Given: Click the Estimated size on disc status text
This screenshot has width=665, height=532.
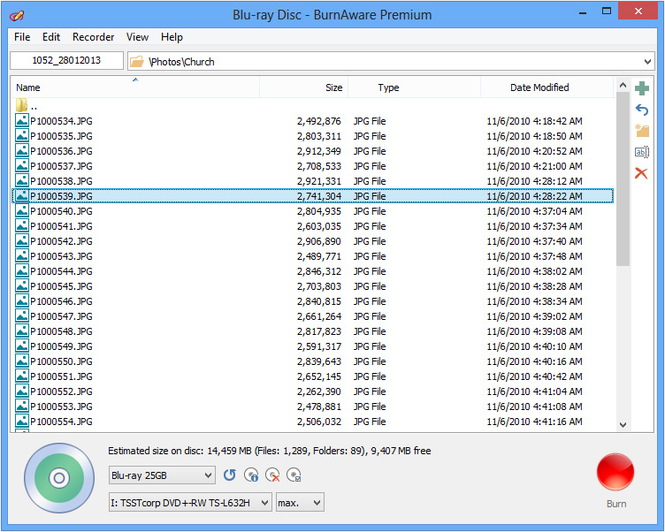Looking at the screenshot, I should pos(269,451).
